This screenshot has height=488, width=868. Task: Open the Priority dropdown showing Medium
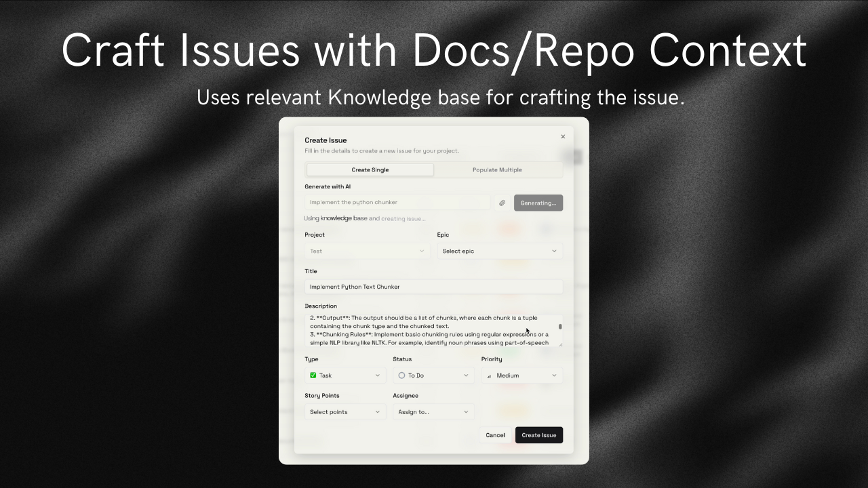(522, 375)
